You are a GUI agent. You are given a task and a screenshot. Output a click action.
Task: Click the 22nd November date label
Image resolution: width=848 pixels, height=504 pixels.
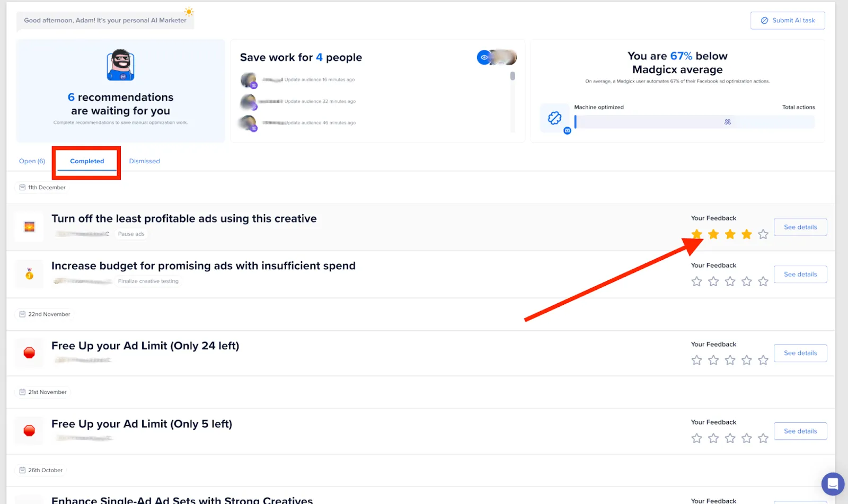[x=45, y=314]
